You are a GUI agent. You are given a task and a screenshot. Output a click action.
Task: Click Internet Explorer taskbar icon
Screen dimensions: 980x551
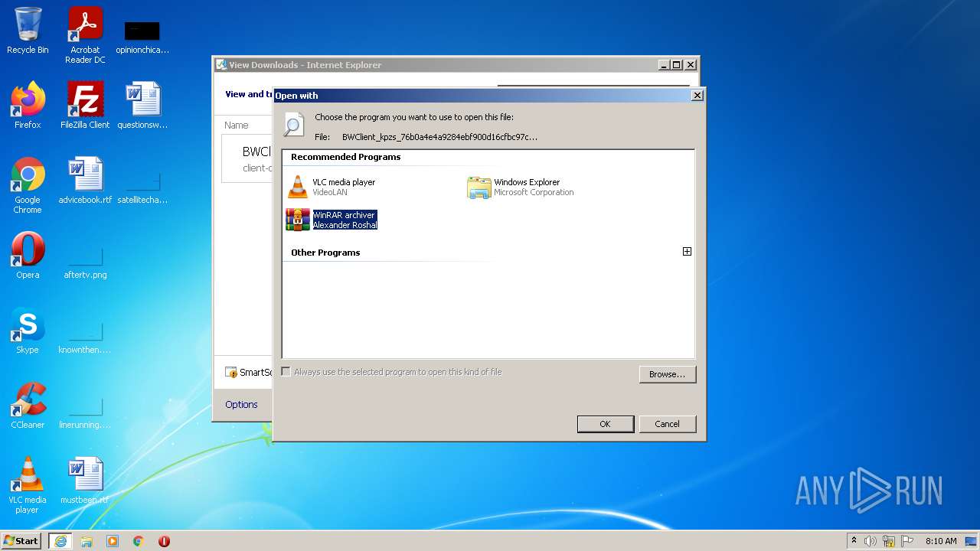click(x=60, y=541)
